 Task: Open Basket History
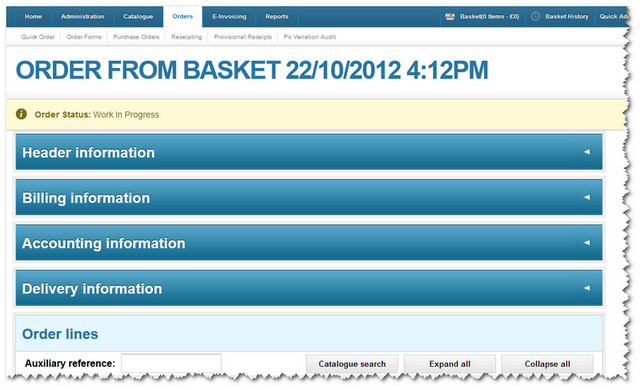point(567,17)
